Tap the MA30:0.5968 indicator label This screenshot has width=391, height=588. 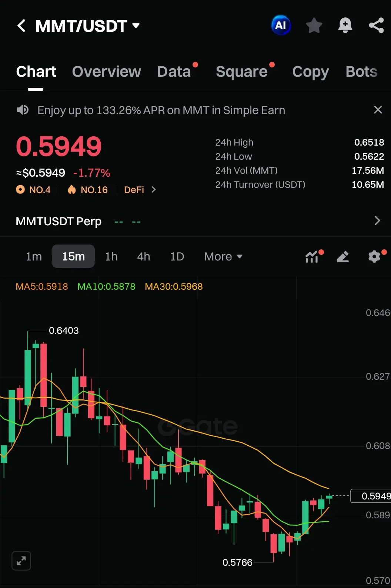pyautogui.click(x=174, y=286)
